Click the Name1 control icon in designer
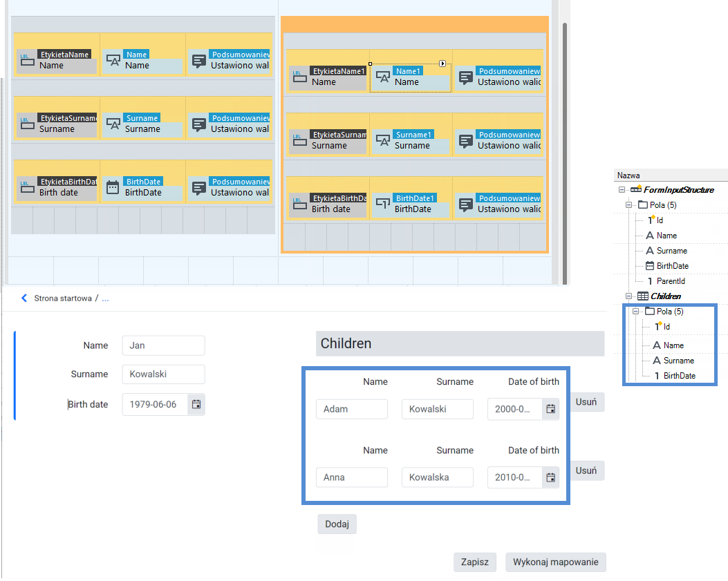This screenshot has width=728, height=581. (382, 77)
